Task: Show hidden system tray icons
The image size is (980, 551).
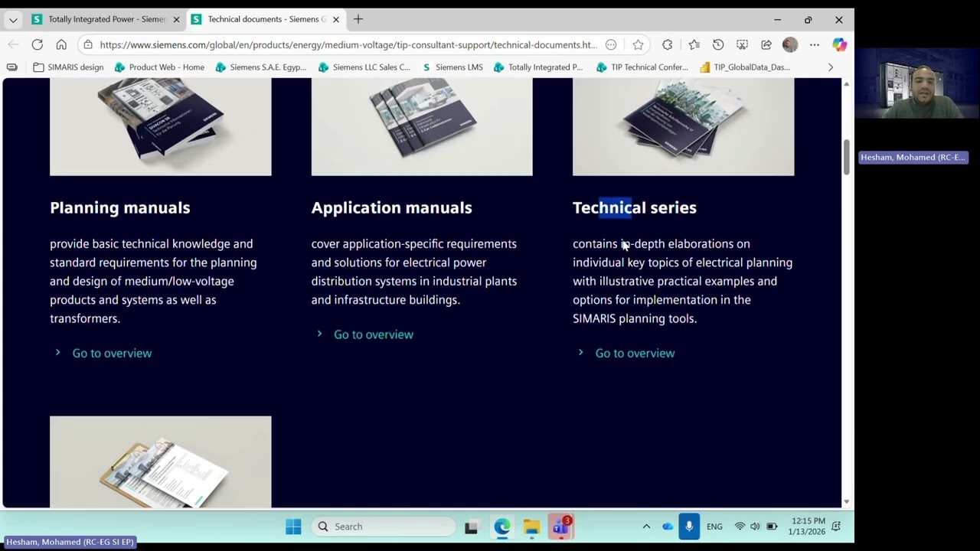Action: coord(646,527)
